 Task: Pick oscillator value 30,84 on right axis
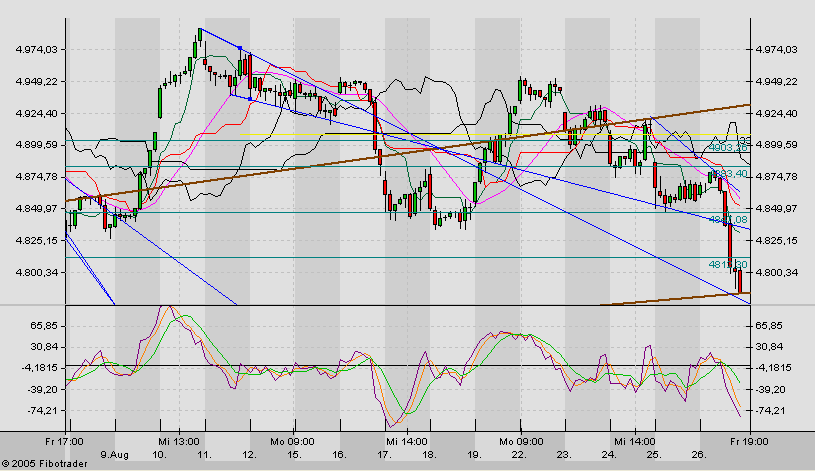tap(771, 347)
